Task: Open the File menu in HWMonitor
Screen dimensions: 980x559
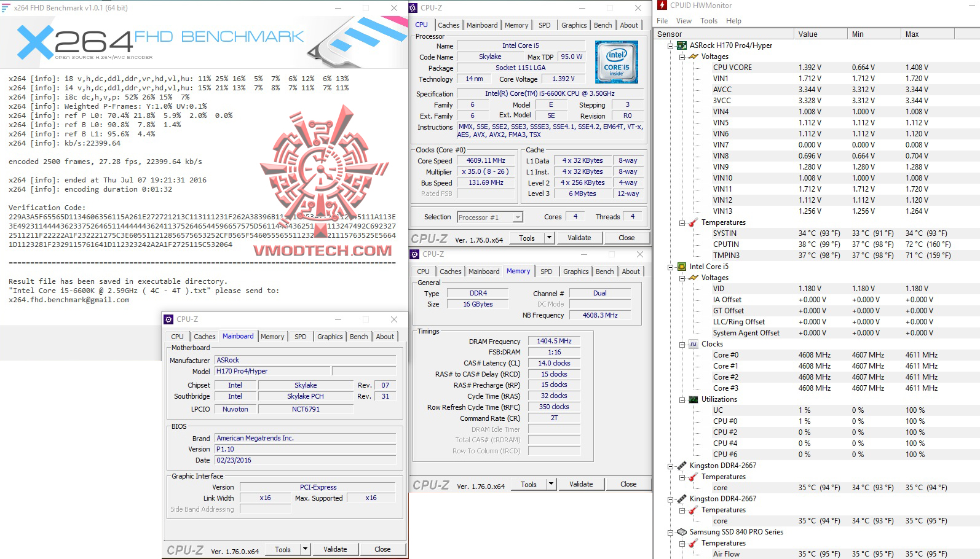Action: coord(662,21)
